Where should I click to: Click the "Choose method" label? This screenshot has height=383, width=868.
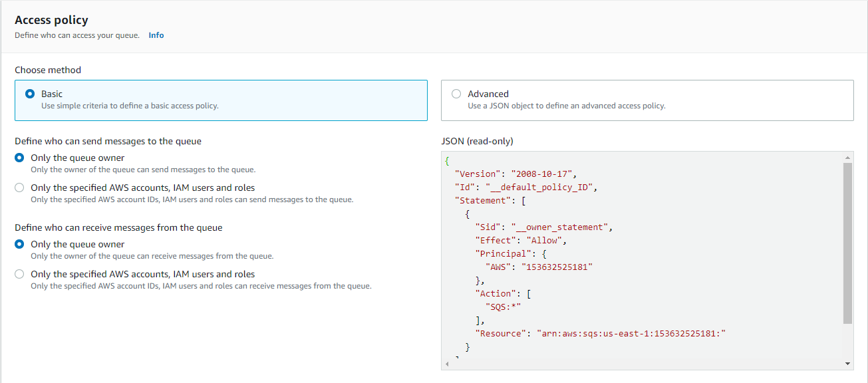click(x=47, y=69)
